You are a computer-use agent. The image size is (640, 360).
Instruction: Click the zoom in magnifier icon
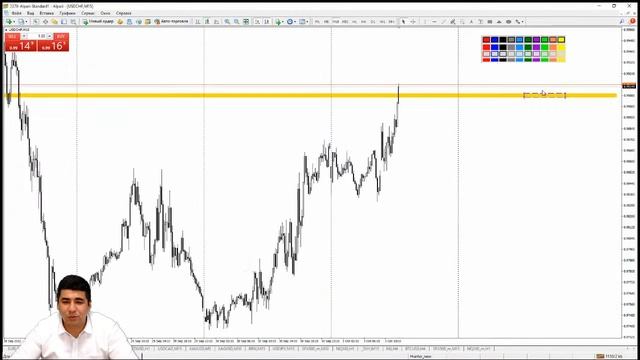coord(227,22)
